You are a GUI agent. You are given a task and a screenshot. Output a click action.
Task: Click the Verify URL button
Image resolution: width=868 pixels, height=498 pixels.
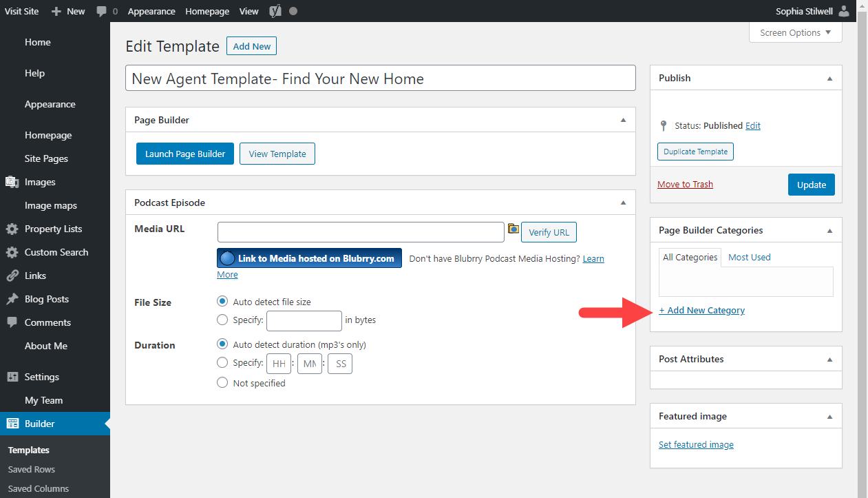[x=549, y=232]
